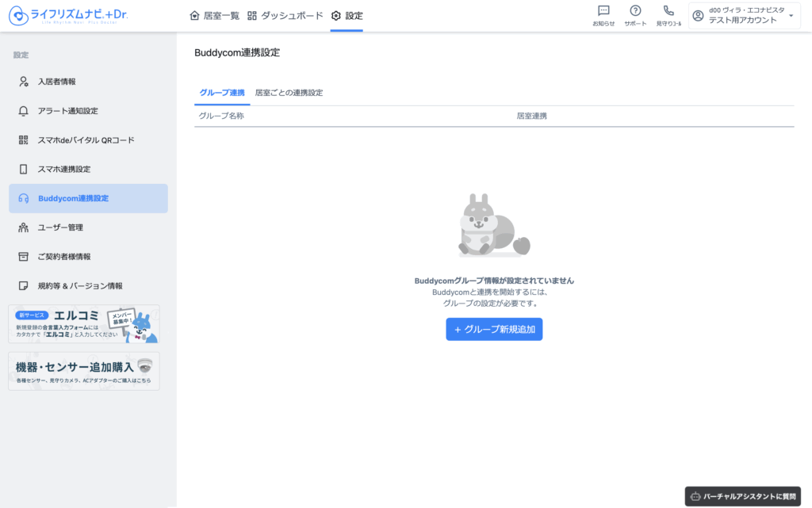This screenshot has height=508, width=812.
Task: Click the QR code icon in sidebar
Action: [x=23, y=139]
